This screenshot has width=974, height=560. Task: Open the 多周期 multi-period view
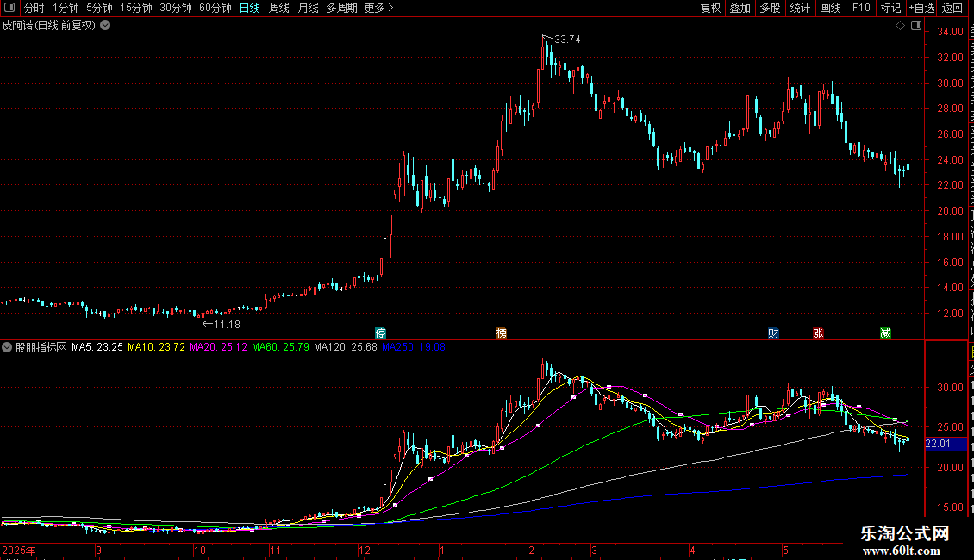341,8
